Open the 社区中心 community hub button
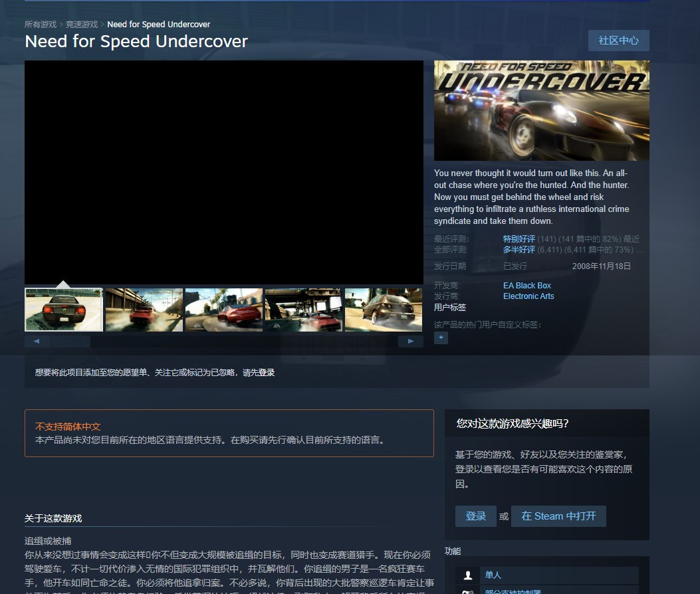The width and height of the screenshot is (700, 594). coord(618,41)
